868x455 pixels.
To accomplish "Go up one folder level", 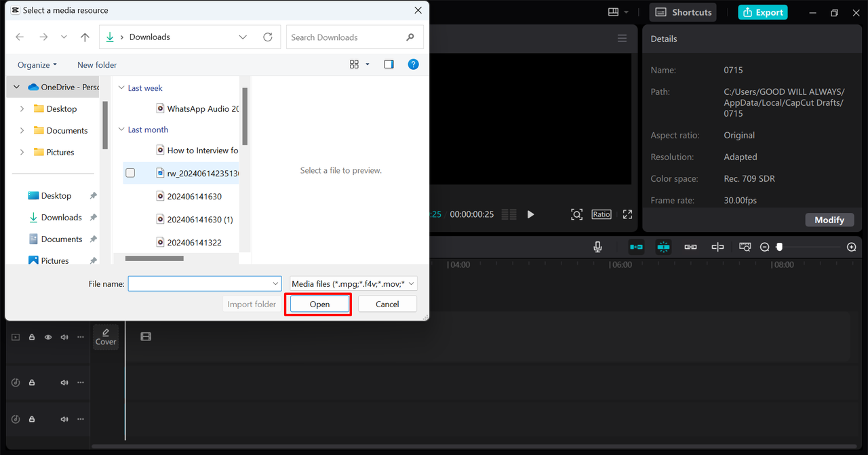I will click(x=85, y=37).
